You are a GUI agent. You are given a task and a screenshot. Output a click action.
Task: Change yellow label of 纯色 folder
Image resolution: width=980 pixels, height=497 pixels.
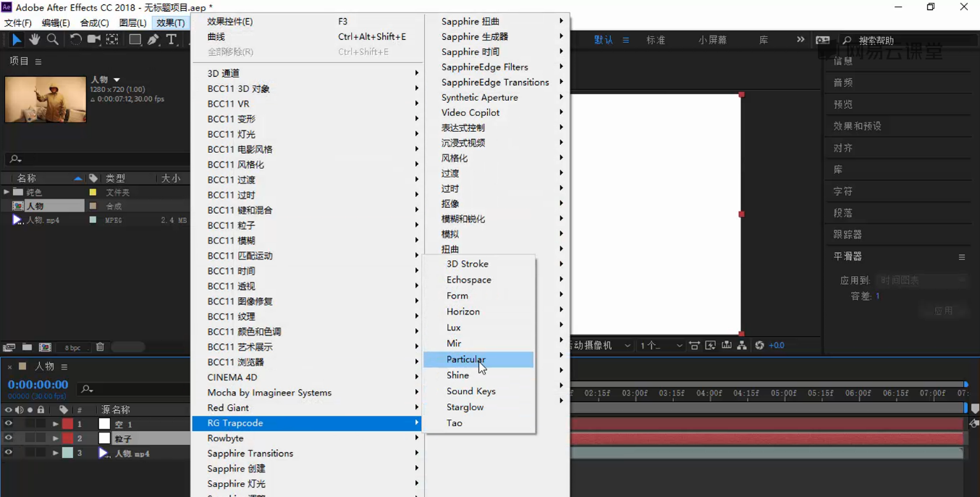(93, 192)
